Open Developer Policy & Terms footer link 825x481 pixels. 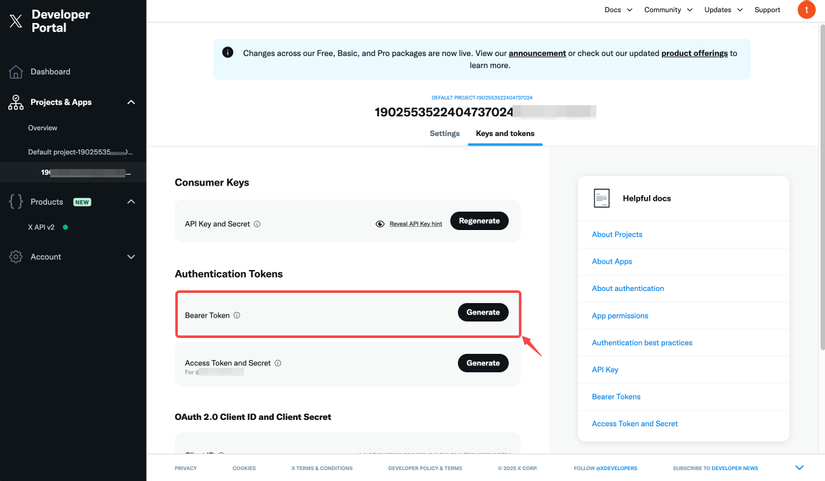pos(425,468)
